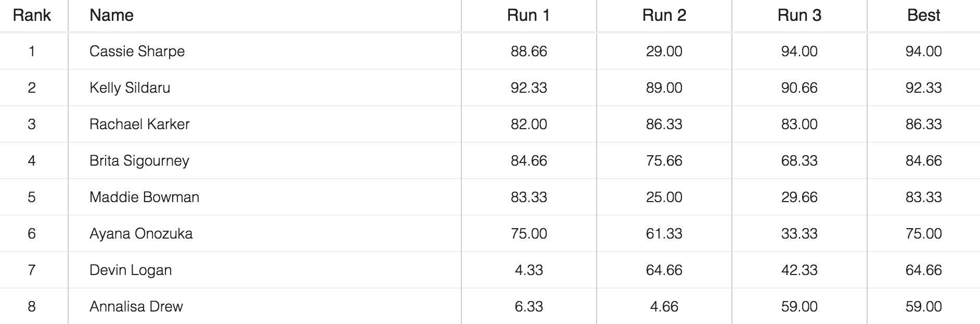Image resolution: width=980 pixels, height=324 pixels.
Task: Click the Rachael Karker name cell
Action: pos(139,124)
